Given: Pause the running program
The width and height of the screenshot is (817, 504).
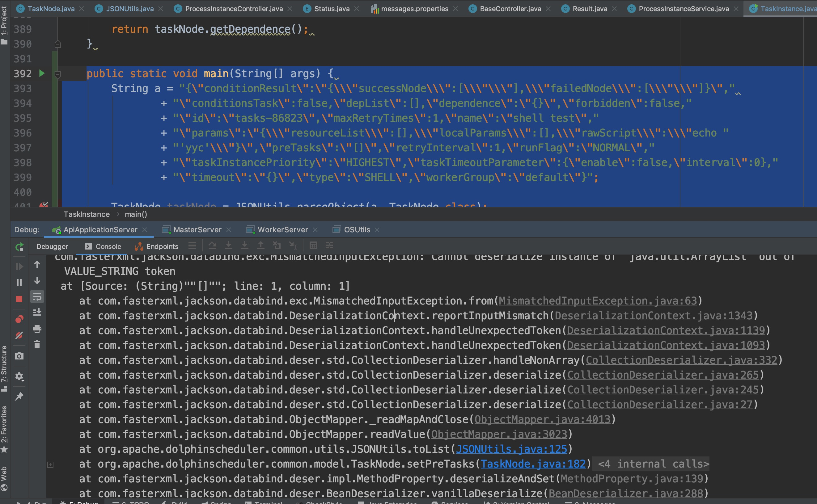Looking at the screenshot, I should pyautogui.click(x=19, y=283).
